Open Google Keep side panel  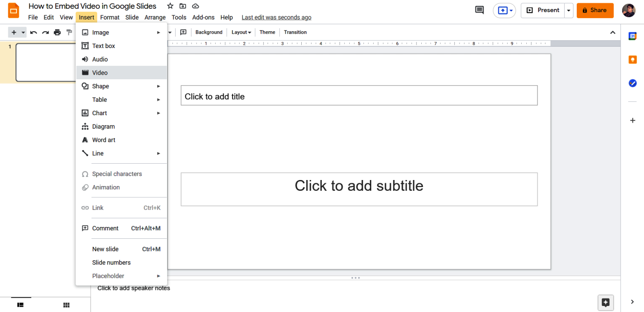[x=632, y=60]
